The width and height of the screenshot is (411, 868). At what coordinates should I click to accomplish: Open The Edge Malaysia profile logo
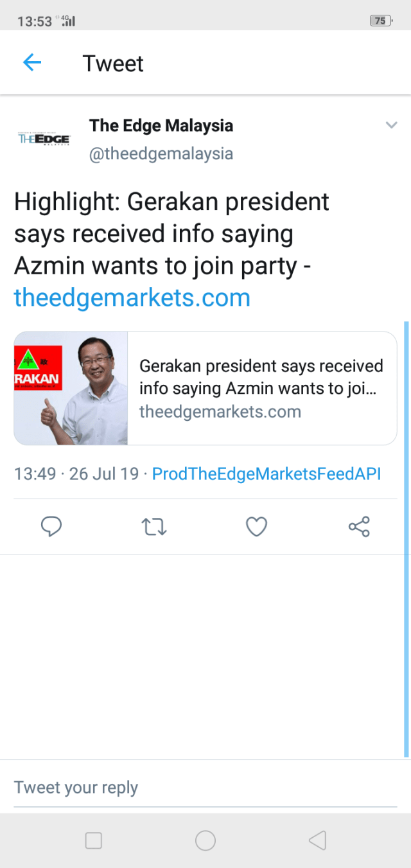[x=44, y=139]
